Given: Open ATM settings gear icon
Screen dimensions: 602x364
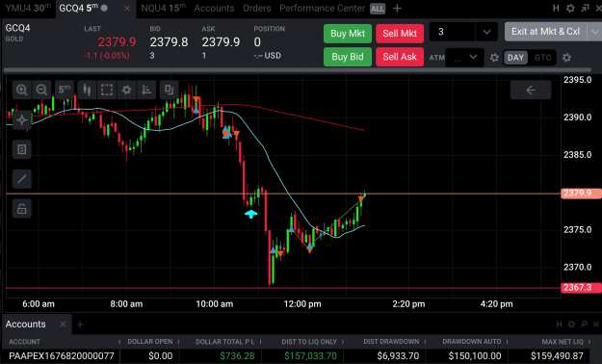Looking at the screenshot, I should tap(494, 58).
